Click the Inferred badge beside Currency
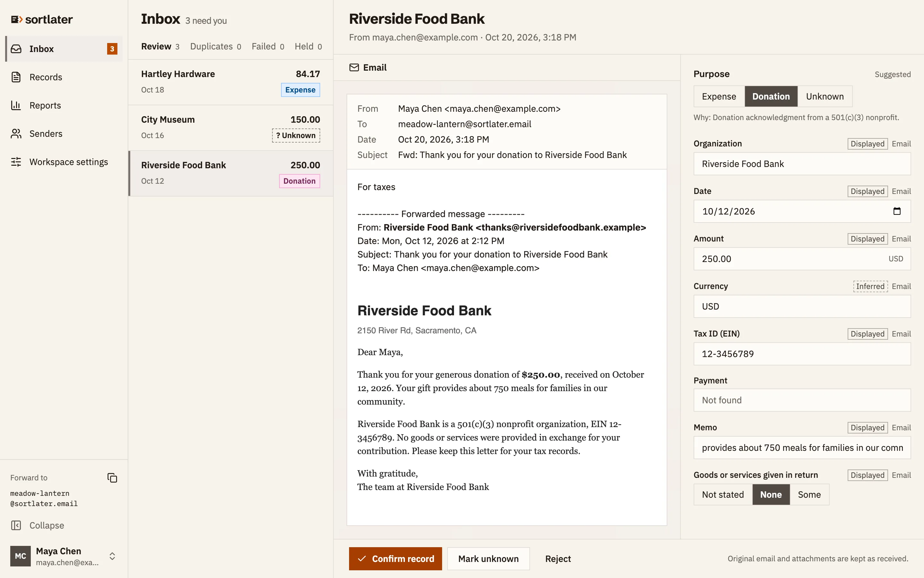 [870, 286]
